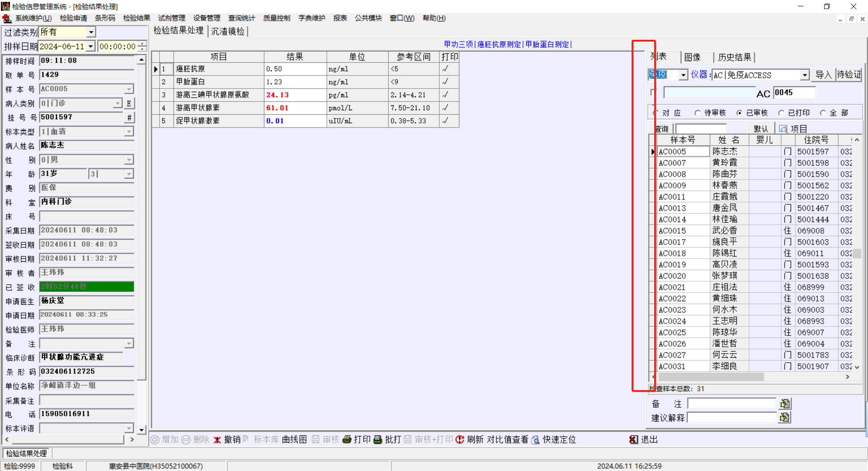Click the red 刷新 refresh icon
Screen dimensions: 868x471
pos(460,439)
